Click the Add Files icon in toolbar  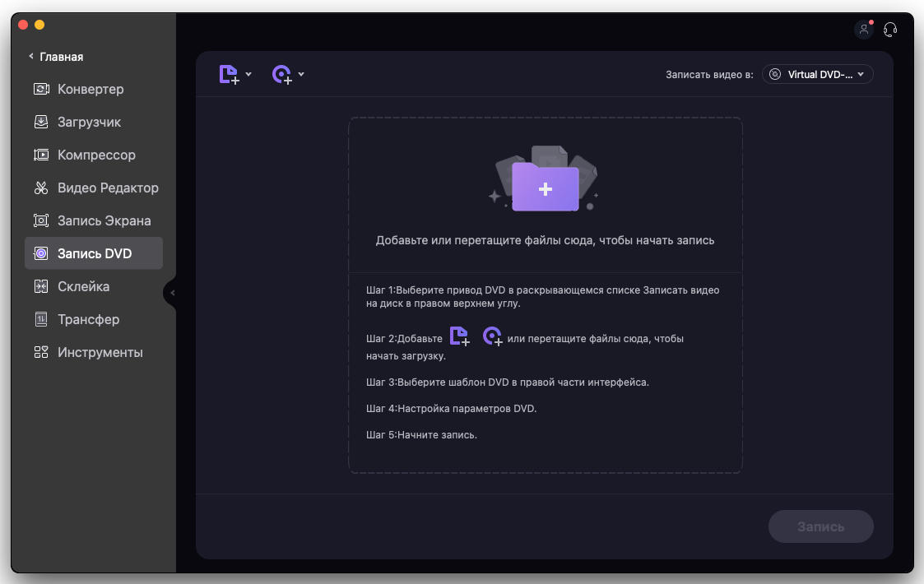pyautogui.click(x=229, y=75)
